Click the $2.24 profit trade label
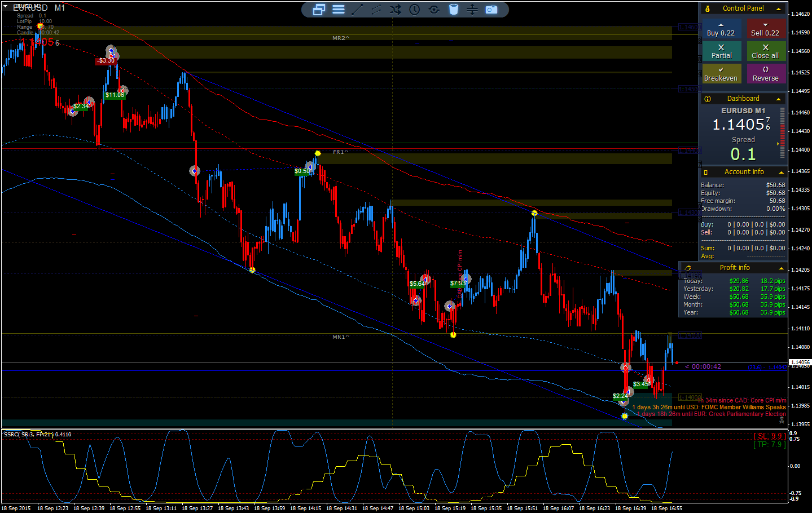The image size is (812, 513). coord(620,396)
